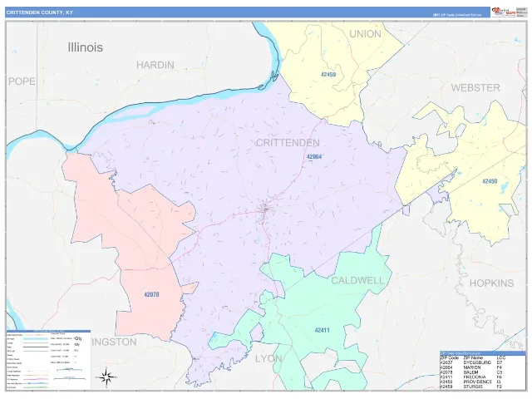
Task: Click the green road line in legend
Action: [x=36, y=387]
